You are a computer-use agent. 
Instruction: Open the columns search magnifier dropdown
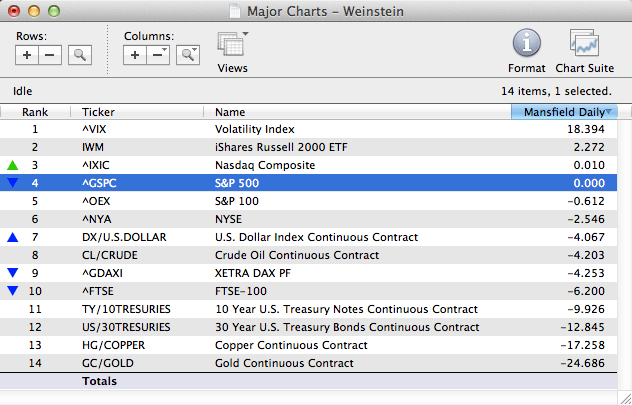pyautogui.click(x=187, y=54)
